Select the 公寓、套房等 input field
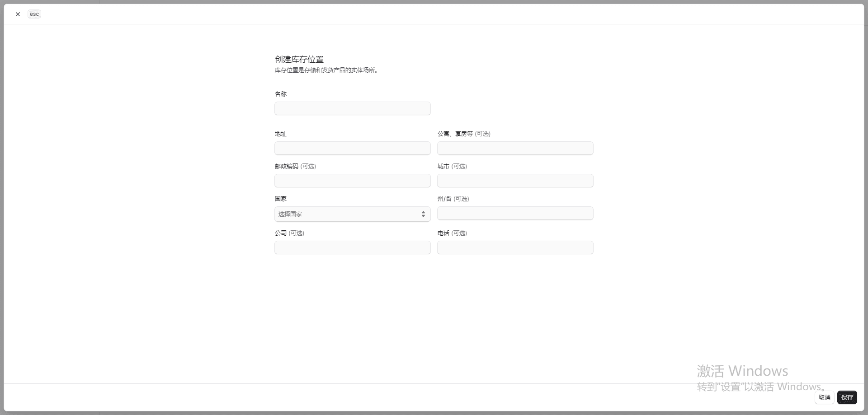This screenshot has height=415, width=868. [515, 148]
